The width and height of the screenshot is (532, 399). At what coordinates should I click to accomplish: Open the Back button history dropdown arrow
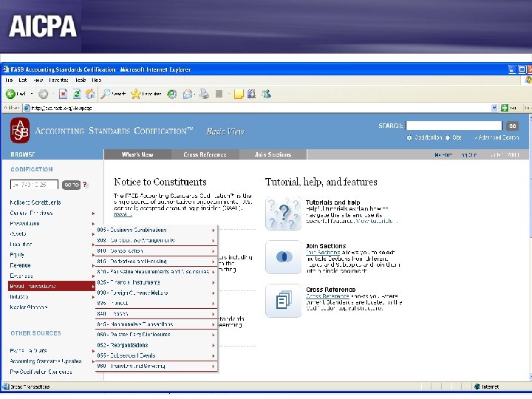click(x=32, y=94)
